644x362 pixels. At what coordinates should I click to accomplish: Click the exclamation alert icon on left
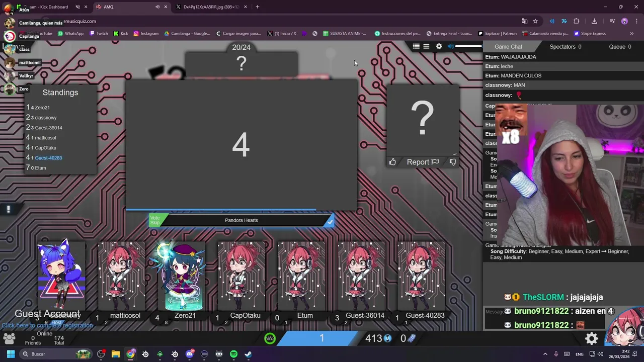pos(8,209)
